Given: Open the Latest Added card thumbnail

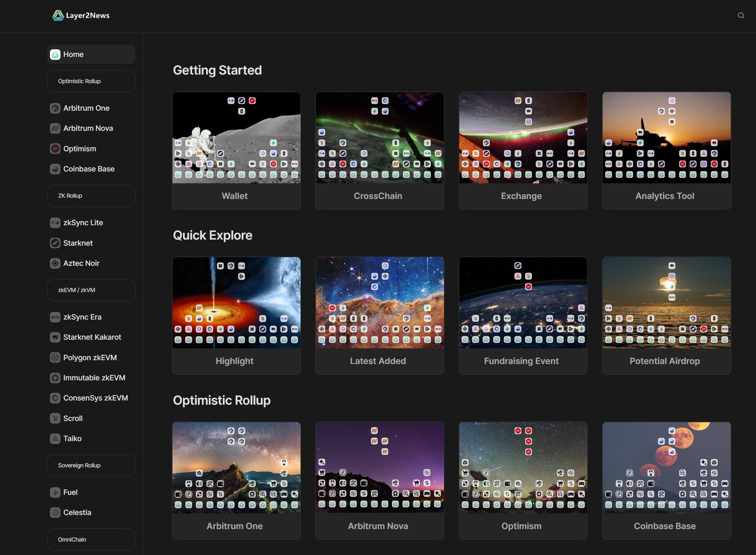Looking at the screenshot, I should pos(380,303).
